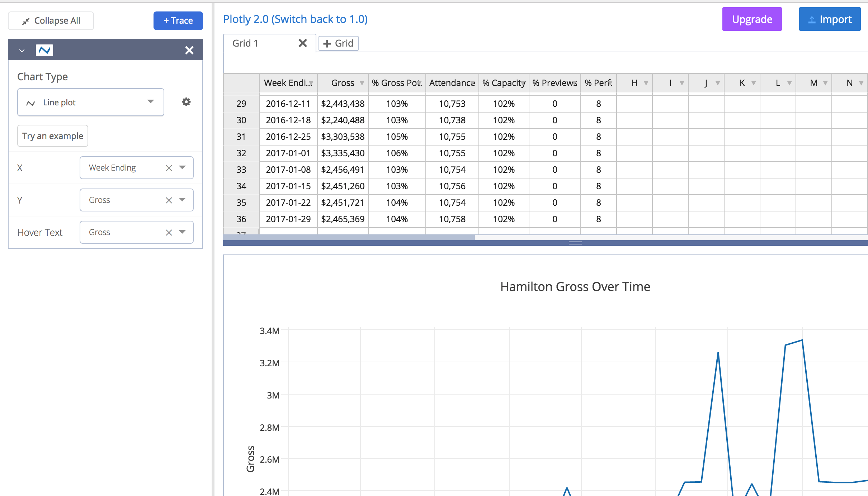This screenshot has width=868, height=496.
Task: Open column J header menu arrow
Action: click(718, 83)
